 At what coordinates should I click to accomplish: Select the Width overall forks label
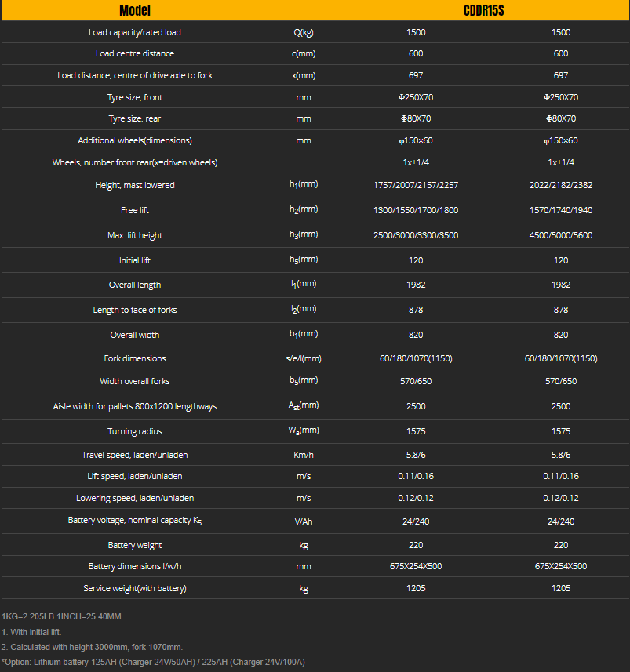tap(135, 381)
